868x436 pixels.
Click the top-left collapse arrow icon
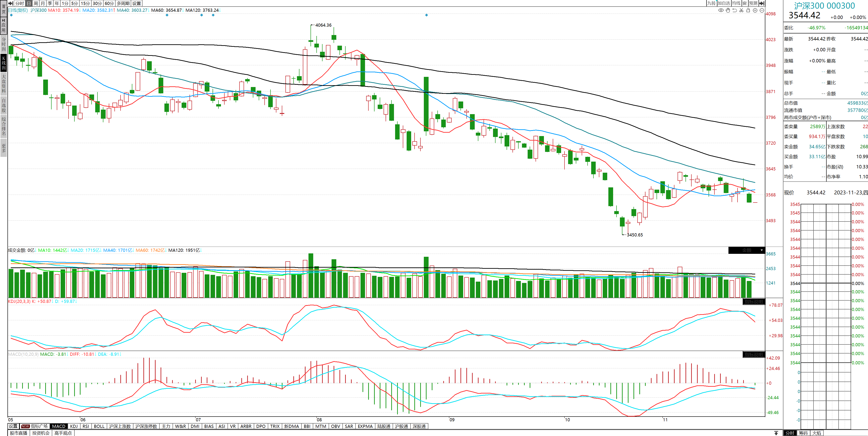10,3
